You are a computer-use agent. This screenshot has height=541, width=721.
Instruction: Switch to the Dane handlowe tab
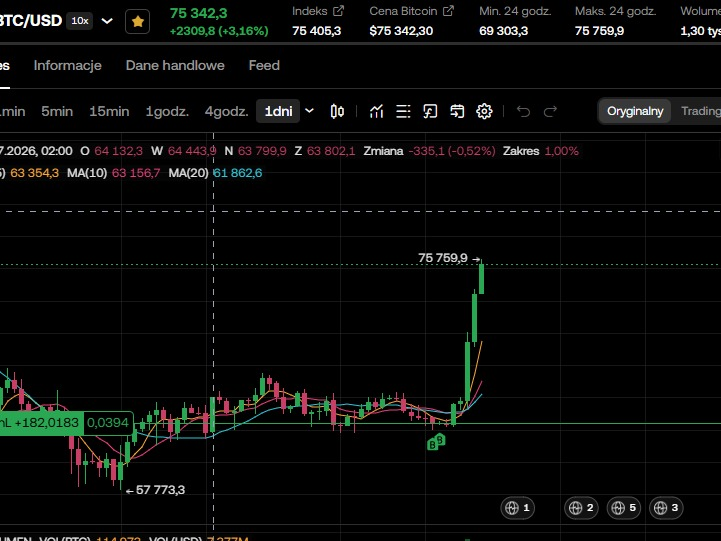[x=175, y=65]
